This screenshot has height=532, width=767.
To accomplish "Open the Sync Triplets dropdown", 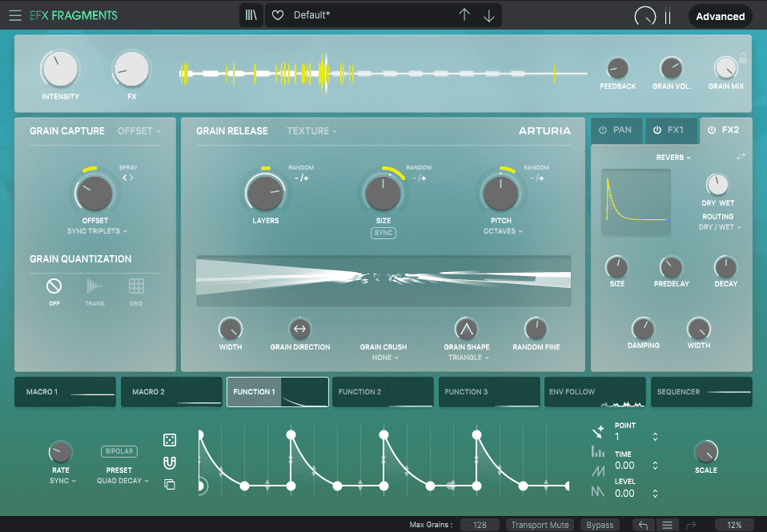I will (x=97, y=230).
